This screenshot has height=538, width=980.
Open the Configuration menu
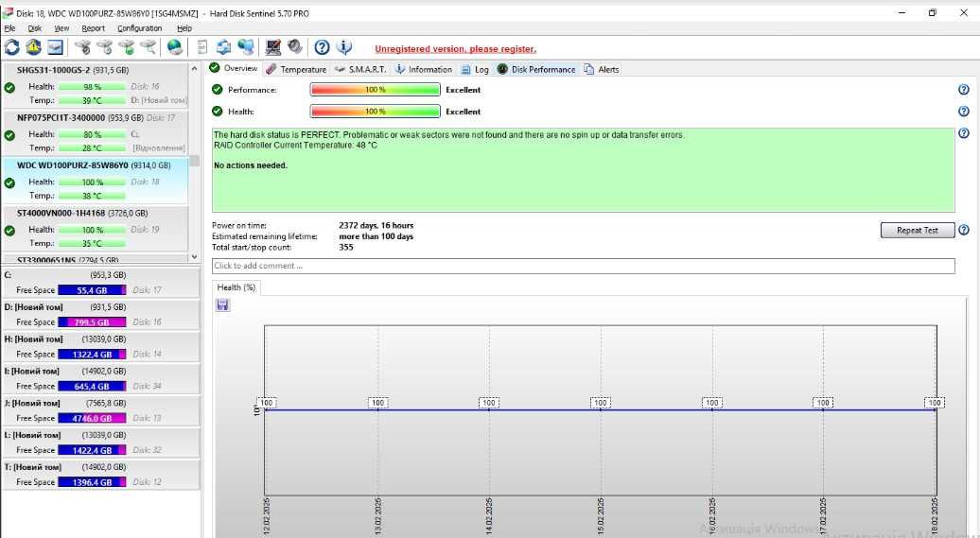139,28
